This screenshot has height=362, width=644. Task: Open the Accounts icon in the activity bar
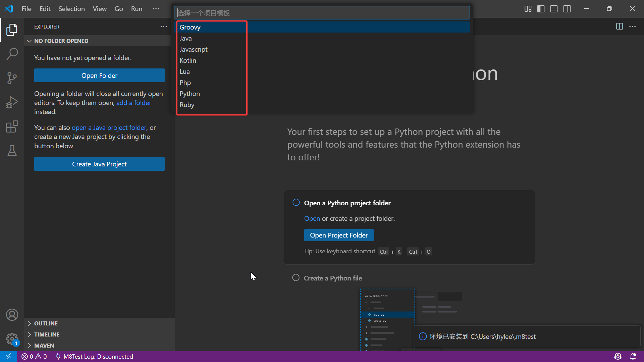coord(12,315)
